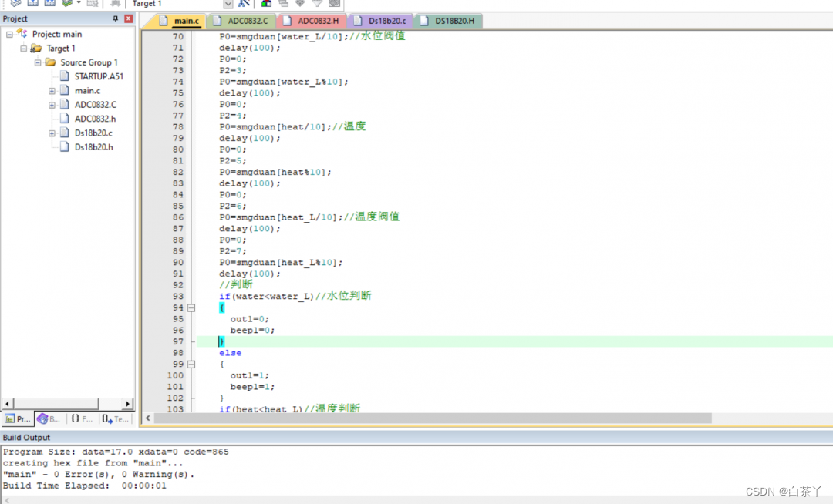Open the Functions tab with braces icon
Viewport: 833px width, 504px height.
coord(82,419)
